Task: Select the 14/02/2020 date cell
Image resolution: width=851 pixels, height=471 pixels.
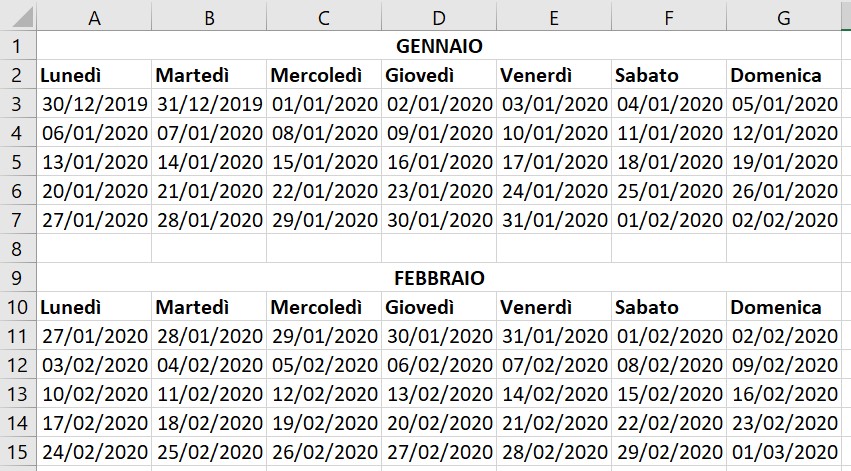Action: pos(554,394)
